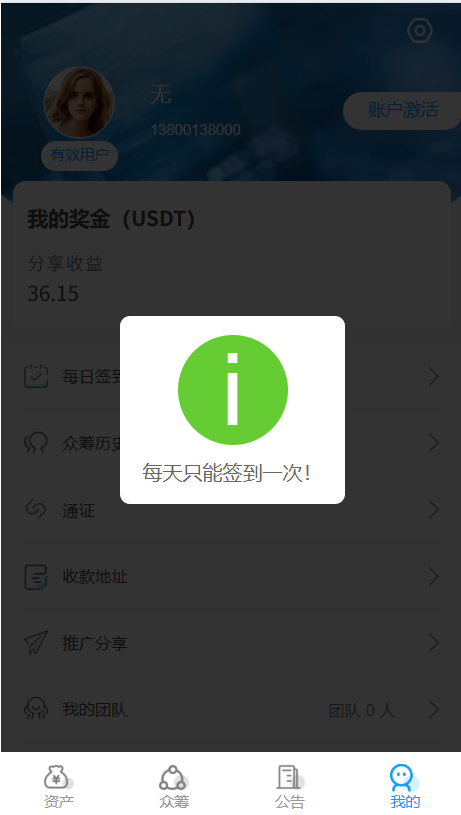Tap the 通证 token icon
This screenshot has height=815, width=461.
36,509
